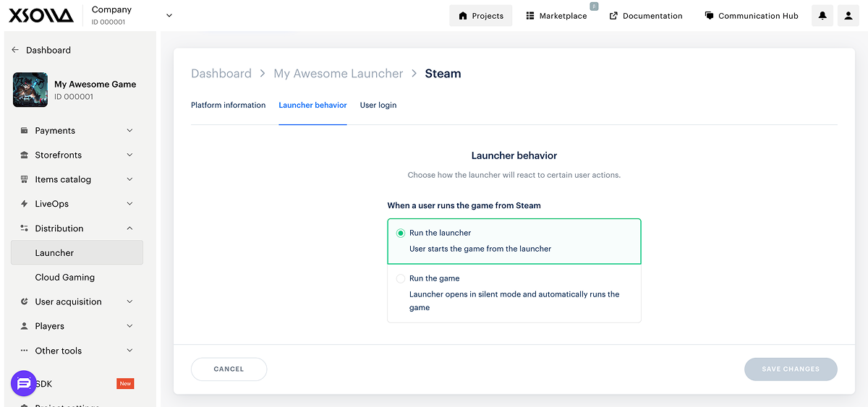This screenshot has width=868, height=407.
Task: Click the notification bell icon
Action: click(x=822, y=16)
